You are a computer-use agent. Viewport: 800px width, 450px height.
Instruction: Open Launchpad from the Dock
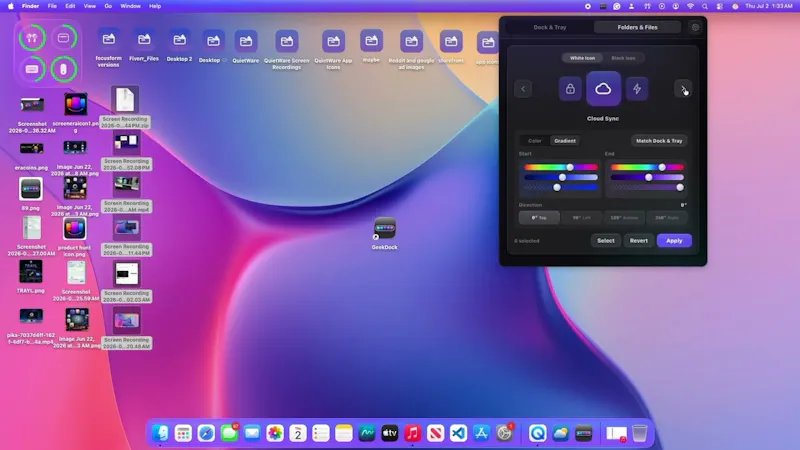[183, 433]
